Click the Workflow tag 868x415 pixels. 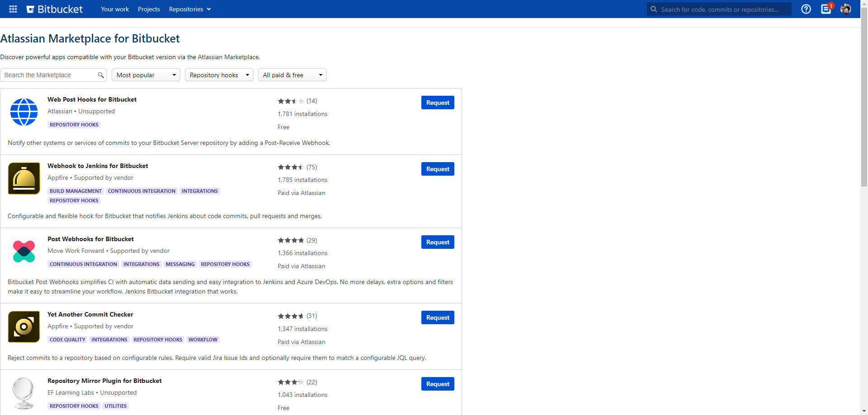[203, 340]
